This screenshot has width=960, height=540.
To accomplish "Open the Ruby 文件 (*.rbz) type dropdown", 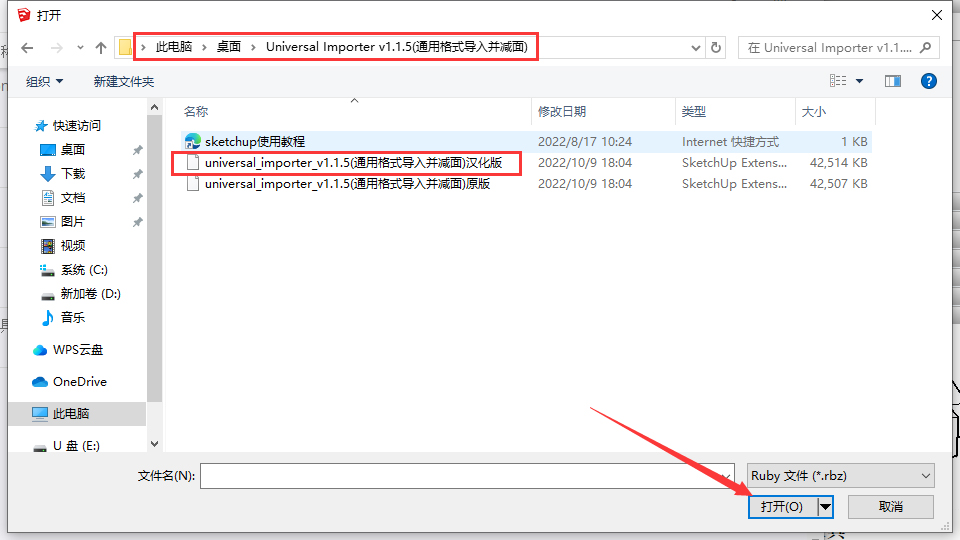I will (841, 476).
